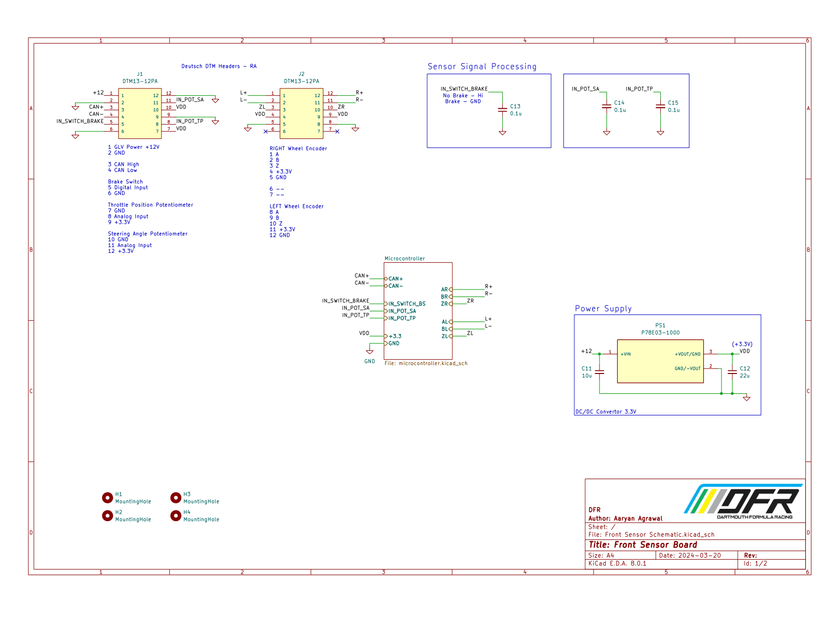Click the ground symbol beneath capacitor C15
This screenshot has width=840, height=621.
(x=660, y=133)
